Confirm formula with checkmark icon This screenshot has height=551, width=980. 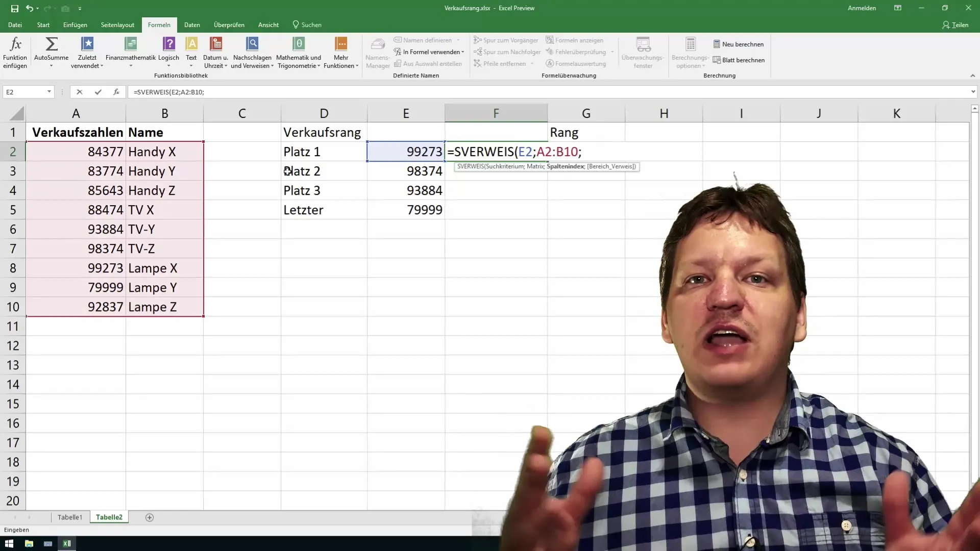(98, 92)
